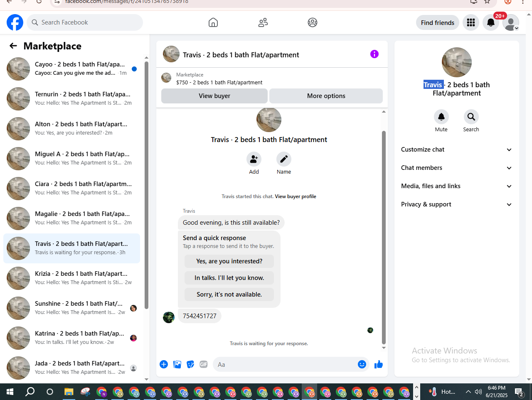Open taskbar weather widget
The width and height of the screenshot is (532, 400).
(442, 392)
